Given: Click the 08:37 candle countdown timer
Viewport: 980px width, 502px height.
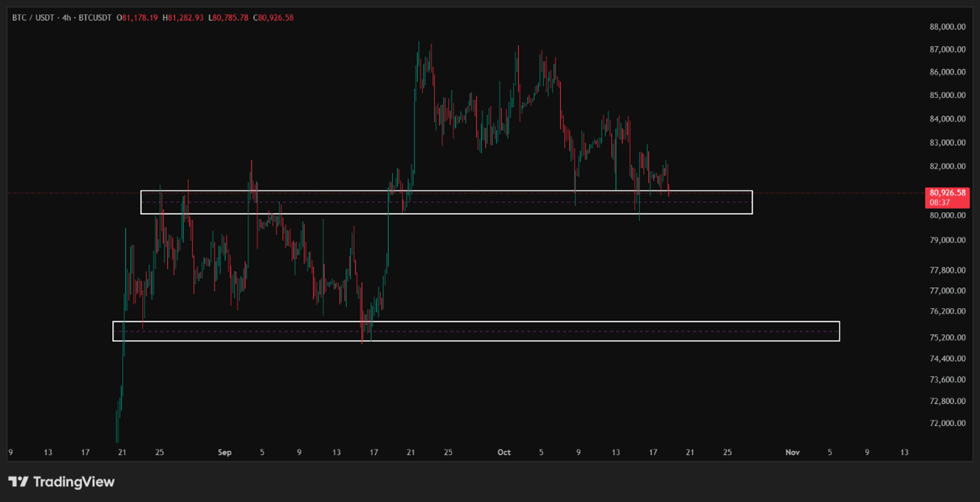Looking at the screenshot, I should (939, 202).
